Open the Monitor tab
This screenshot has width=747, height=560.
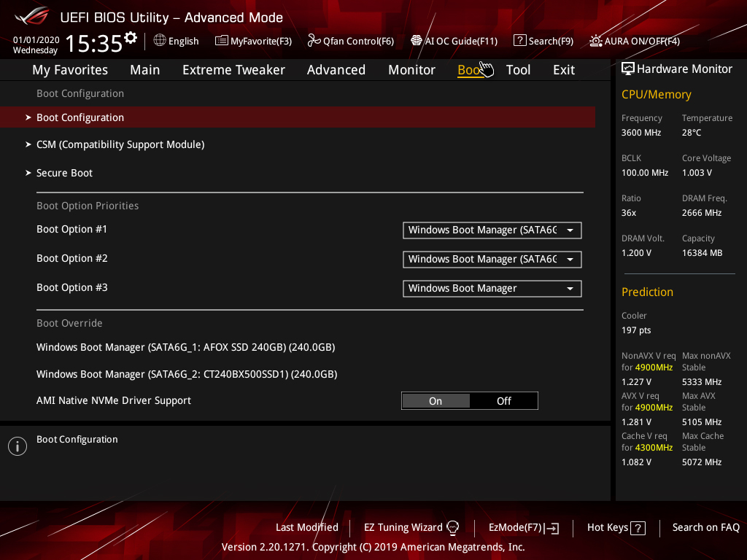411,70
